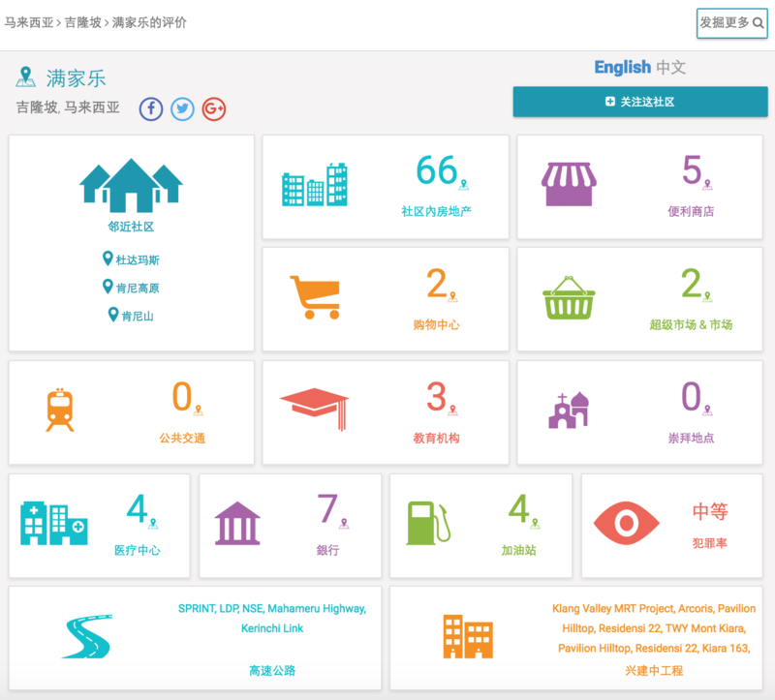Screen dimensions: 775x700
Task: Click the 高速公路 label
Action: tap(272, 670)
